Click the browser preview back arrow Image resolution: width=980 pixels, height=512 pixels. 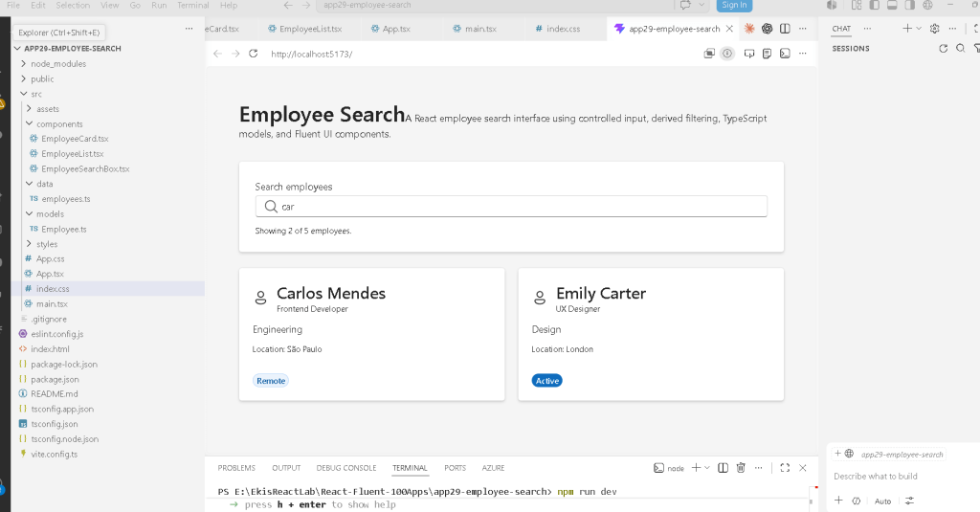[217, 54]
